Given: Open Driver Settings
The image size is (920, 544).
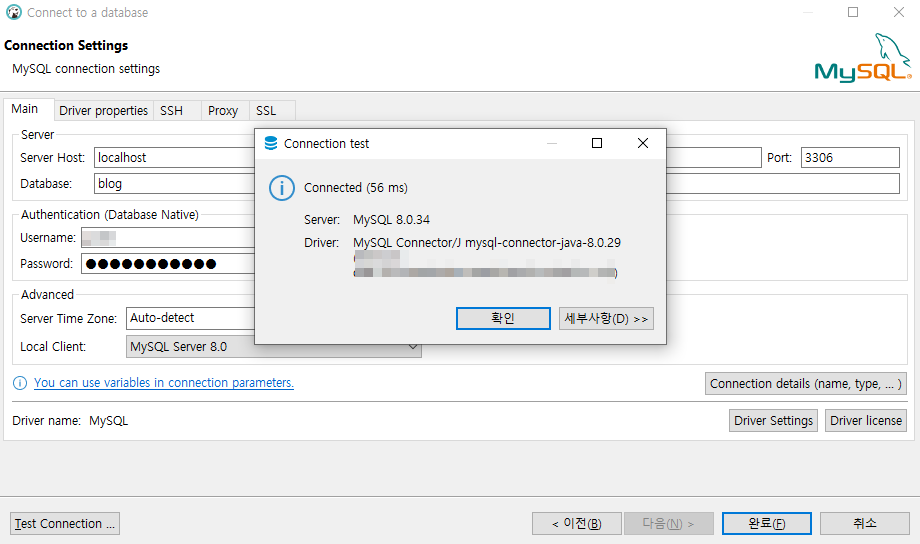Looking at the screenshot, I should click(x=773, y=421).
